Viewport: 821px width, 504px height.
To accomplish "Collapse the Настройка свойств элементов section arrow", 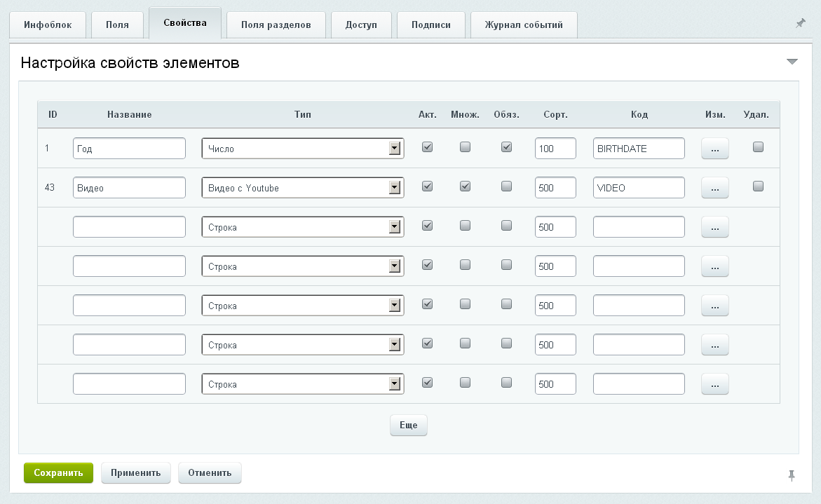I will pos(792,62).
